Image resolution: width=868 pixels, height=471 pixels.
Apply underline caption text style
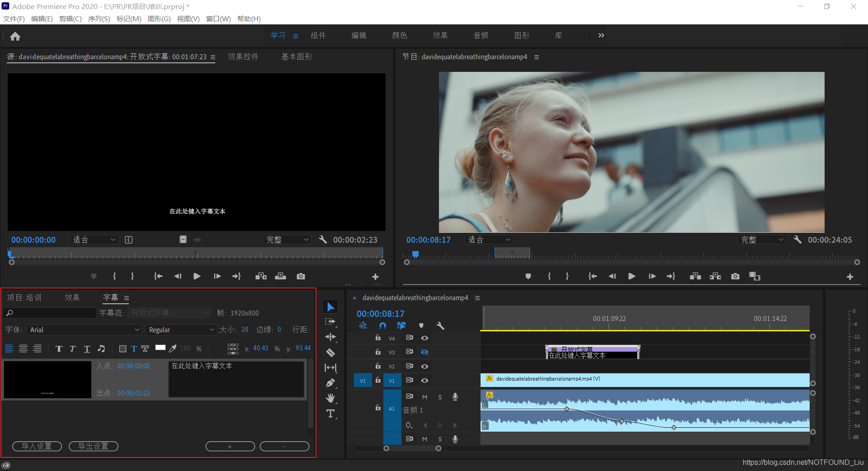click(x=87, y=349)
